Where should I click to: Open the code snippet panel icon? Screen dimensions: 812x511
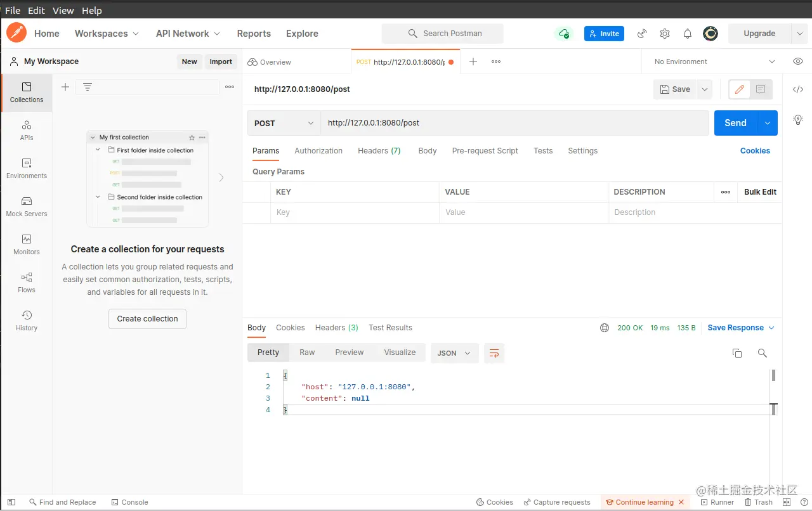tap(798, 89)
